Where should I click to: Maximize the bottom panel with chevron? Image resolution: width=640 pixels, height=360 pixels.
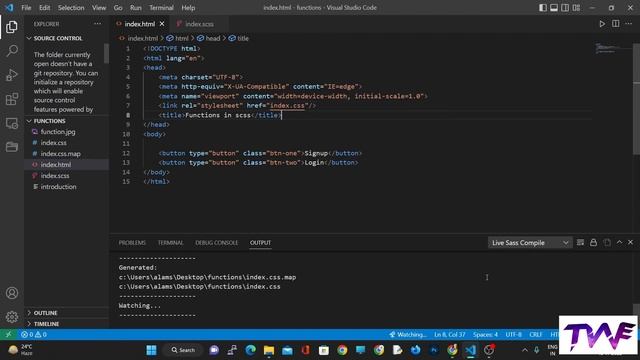pyautogui.click(x=619, y=242)
